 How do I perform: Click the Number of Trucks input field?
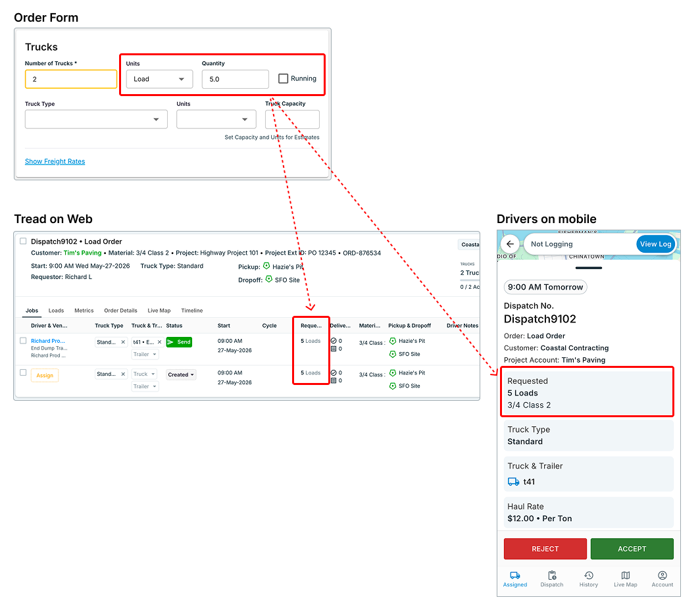[x=71, y=79]
